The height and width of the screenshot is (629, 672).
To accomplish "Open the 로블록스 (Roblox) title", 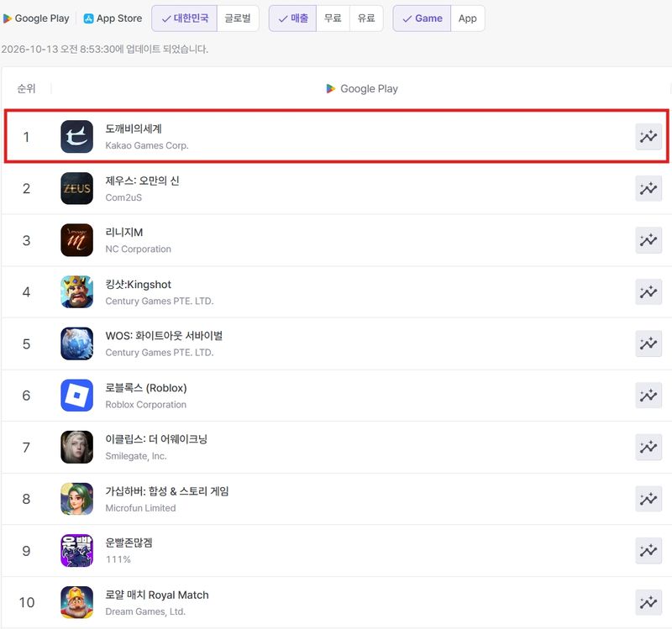I will point(146,388).
